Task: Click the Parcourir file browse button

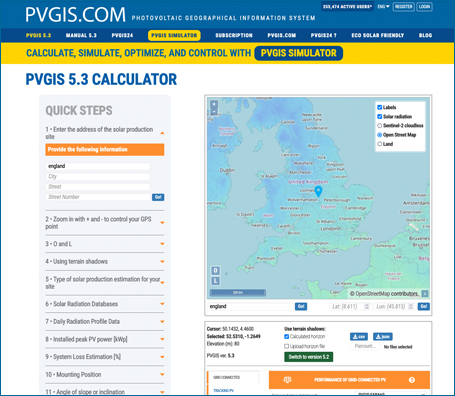Action: (365, 346)
